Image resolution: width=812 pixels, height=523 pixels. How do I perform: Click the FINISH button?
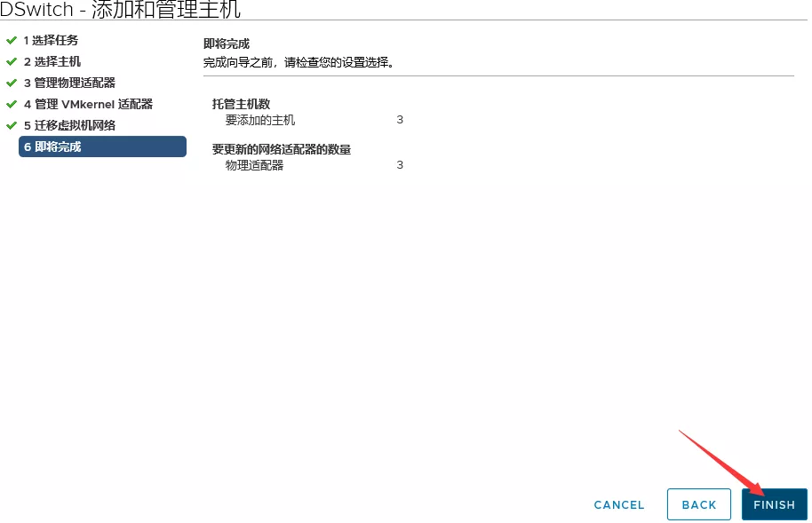coord(774,504)
